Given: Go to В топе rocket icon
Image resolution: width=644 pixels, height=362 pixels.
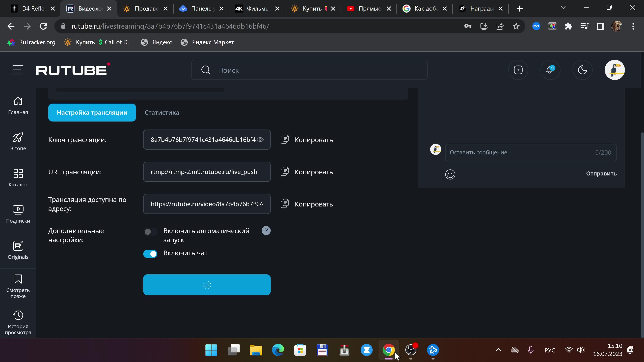Looking at the screenshot, I should (x=18, y=141).
